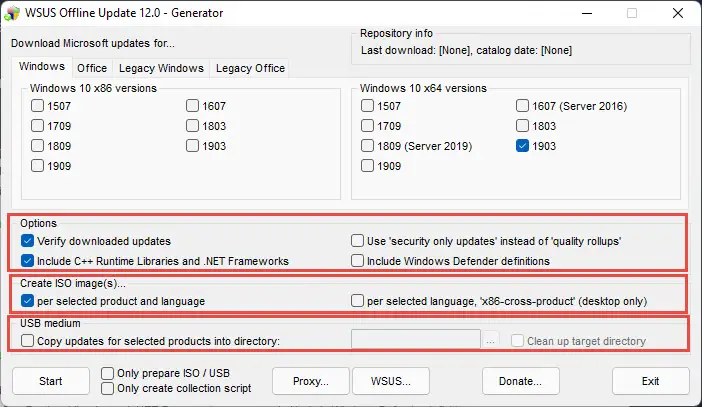Click the USB target directory input field
The height and width of the screenshot is (407, 702).
pyautogui.click(x=415, y=340)
